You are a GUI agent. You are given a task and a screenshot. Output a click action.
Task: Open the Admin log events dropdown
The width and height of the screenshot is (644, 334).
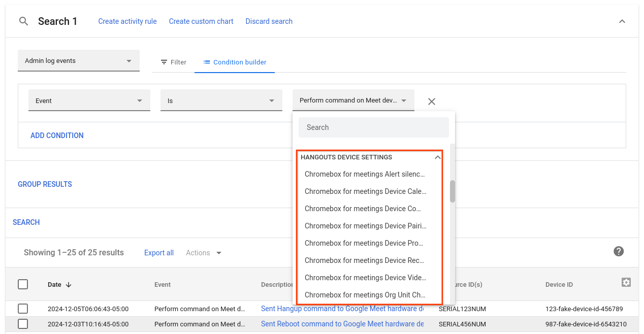(x=79, y=61)
